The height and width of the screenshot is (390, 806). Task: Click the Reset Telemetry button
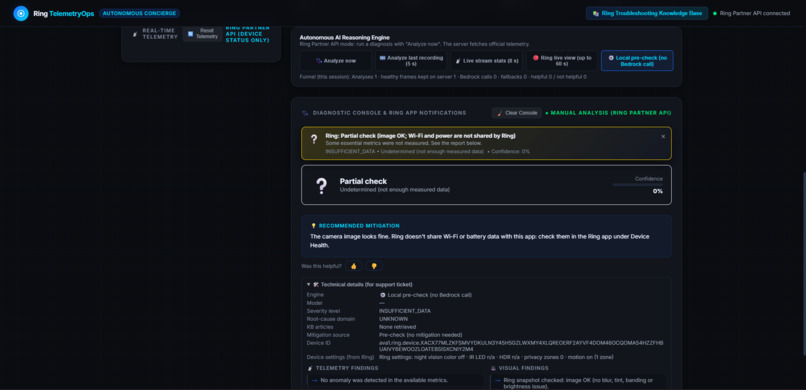(203, 33)
